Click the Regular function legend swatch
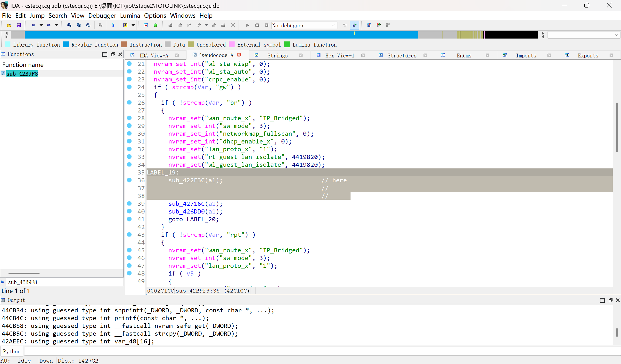This screenshot has height=364, width=621. coord(66,45)
